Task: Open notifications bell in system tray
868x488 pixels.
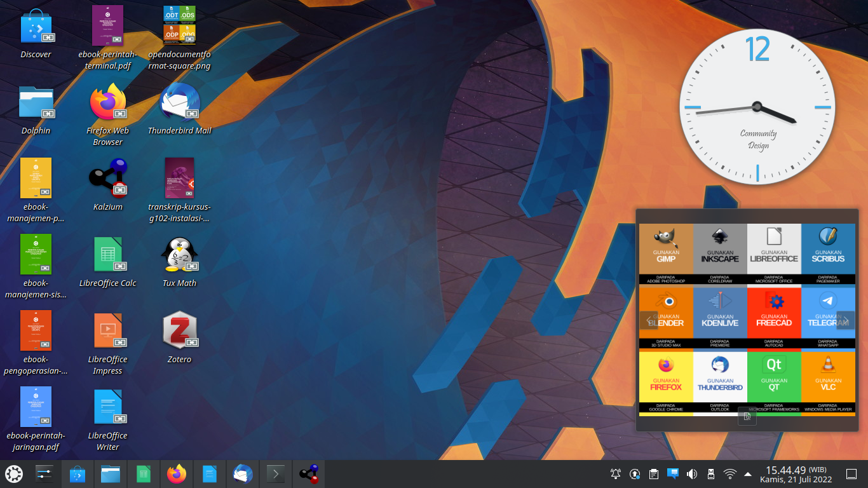Action: point(615,473)
